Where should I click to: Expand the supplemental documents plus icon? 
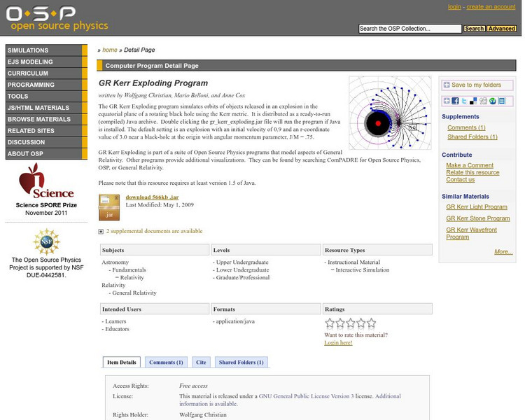pyautogui.click(x=101, y=232)
